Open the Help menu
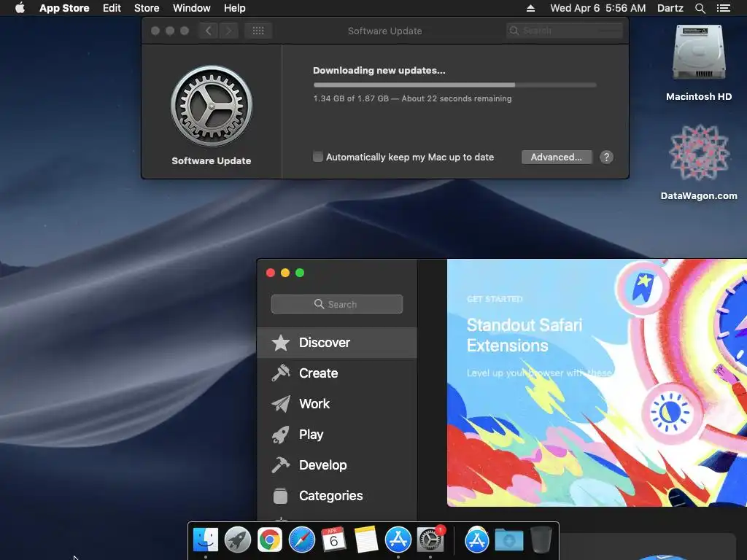Image resolution: width=747 pixels, height=560 pixels. (x=235, y=8)
